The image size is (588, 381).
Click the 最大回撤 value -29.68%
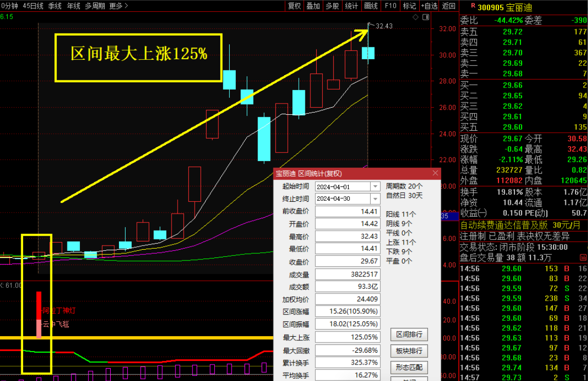348,350
